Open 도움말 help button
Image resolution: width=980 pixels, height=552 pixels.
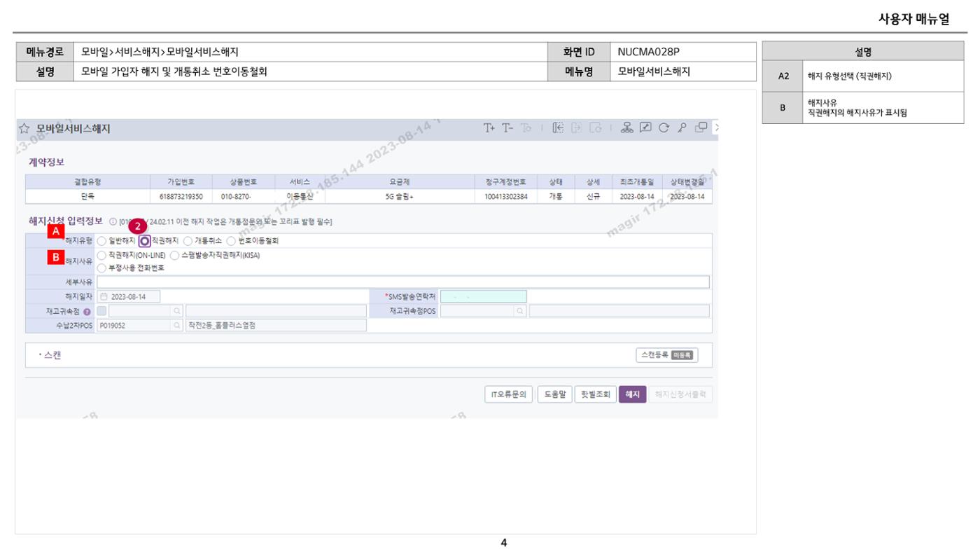point(555,394)
